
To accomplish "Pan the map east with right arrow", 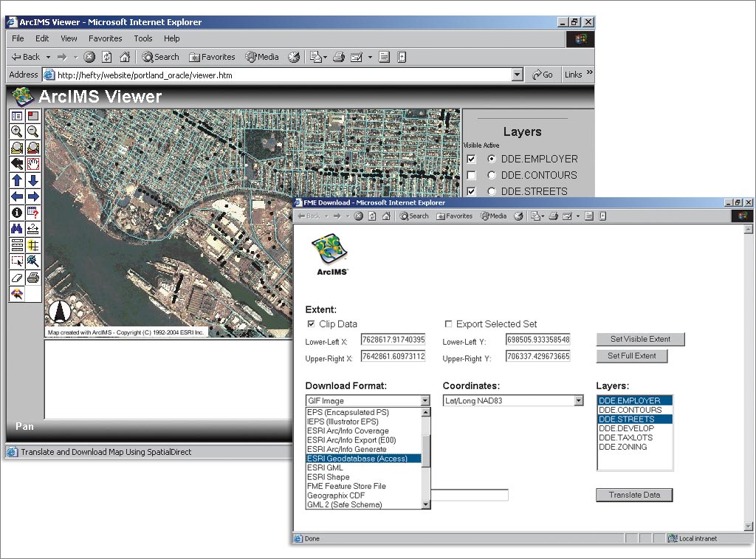I will point(32,196).
